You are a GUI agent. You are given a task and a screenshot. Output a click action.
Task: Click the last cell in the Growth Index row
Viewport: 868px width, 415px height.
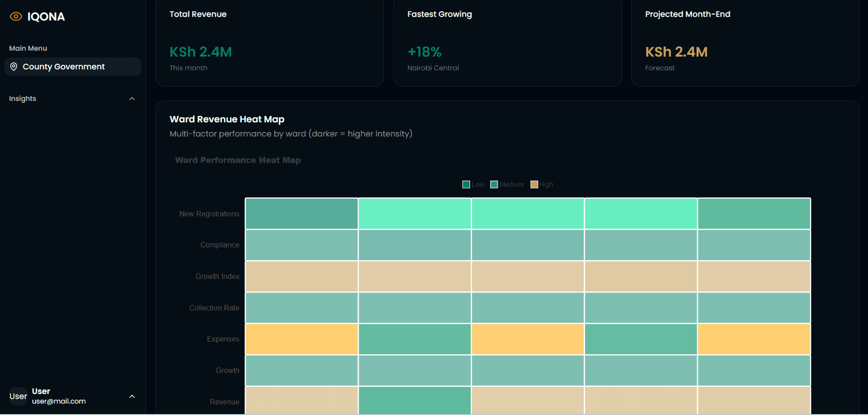pos(754,276)
